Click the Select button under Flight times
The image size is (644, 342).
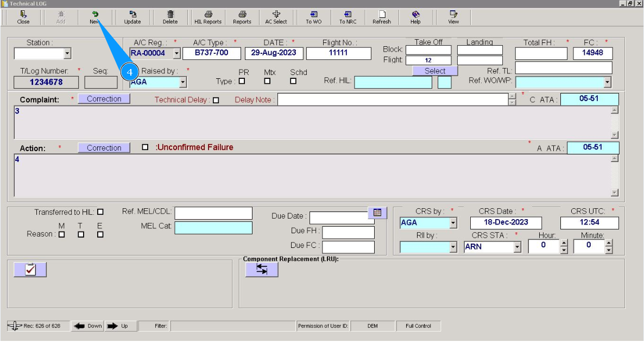coord(435,71)
